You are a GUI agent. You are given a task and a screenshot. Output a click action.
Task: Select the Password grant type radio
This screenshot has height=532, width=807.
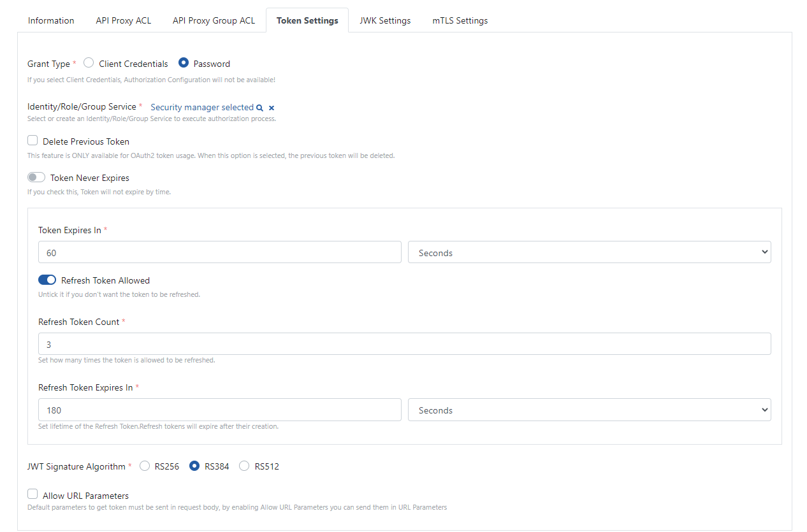(184, 63)
